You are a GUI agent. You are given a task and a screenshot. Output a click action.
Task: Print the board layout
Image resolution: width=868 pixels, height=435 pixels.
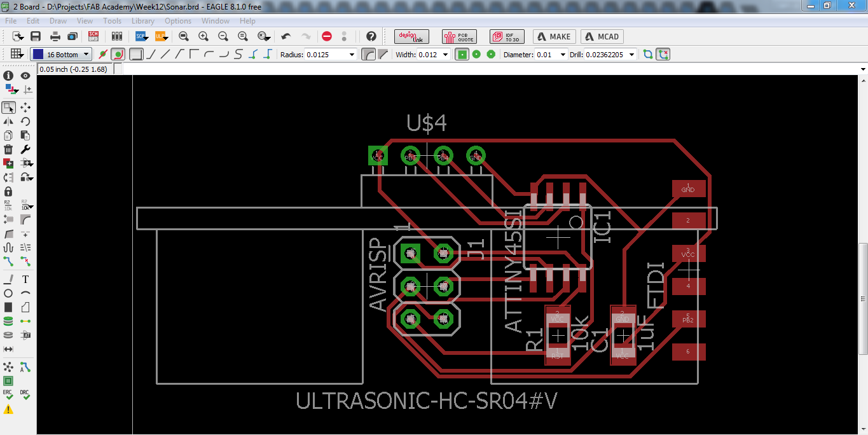pos(55,36)
